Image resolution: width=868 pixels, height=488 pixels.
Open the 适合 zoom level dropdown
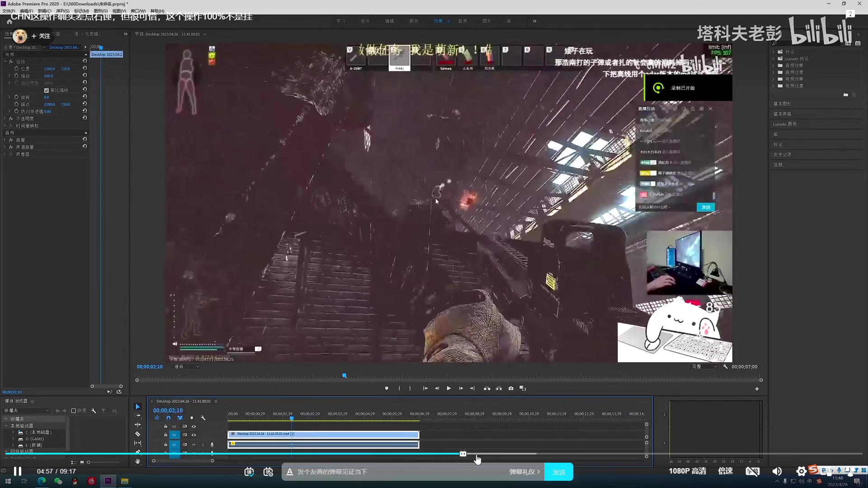pyautogui.click(x=187, y=367)
